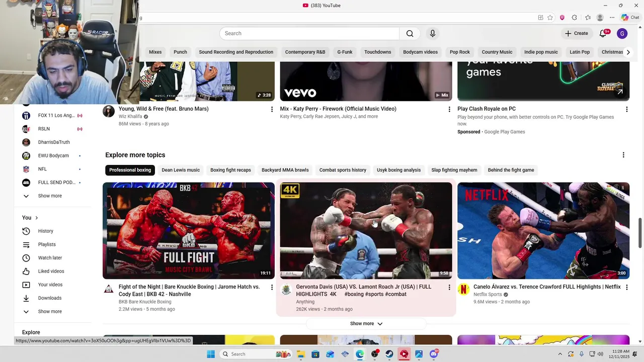Click the Create button
This screenshot has height=362, width=644.
pos(577,34)
